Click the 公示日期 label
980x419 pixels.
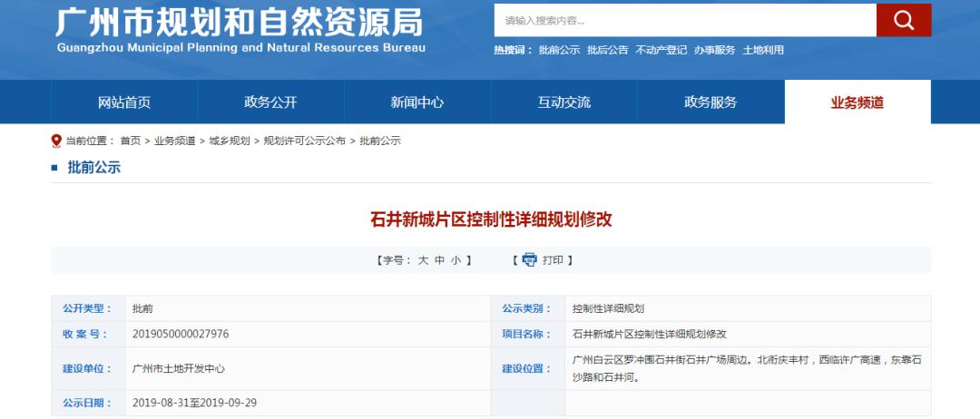point(87,403)
